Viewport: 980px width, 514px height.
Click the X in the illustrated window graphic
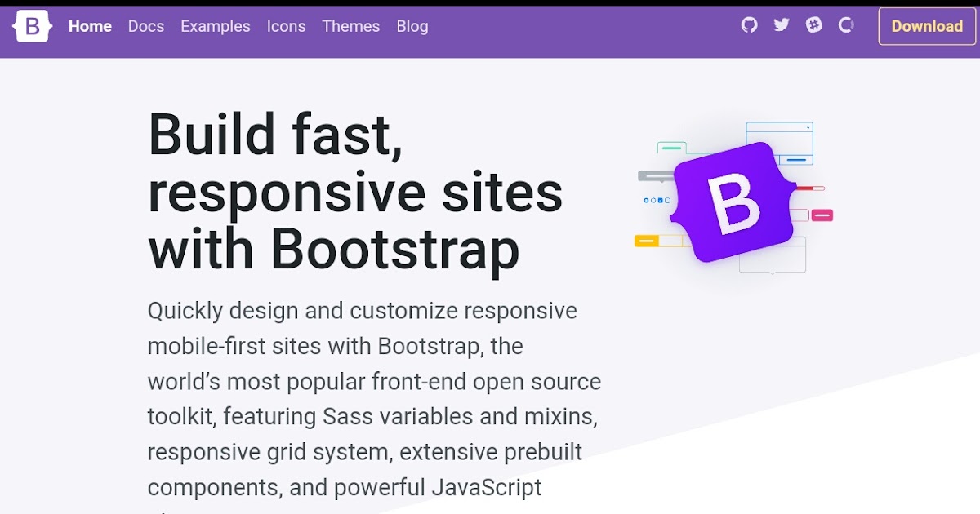tap(808, 126)
